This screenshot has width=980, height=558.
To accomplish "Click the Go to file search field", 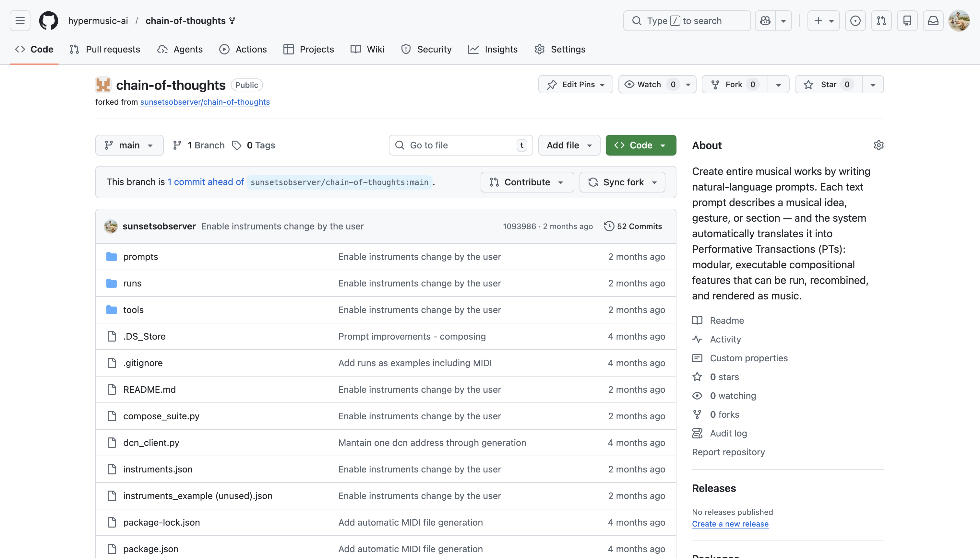I will coord(460,145).
